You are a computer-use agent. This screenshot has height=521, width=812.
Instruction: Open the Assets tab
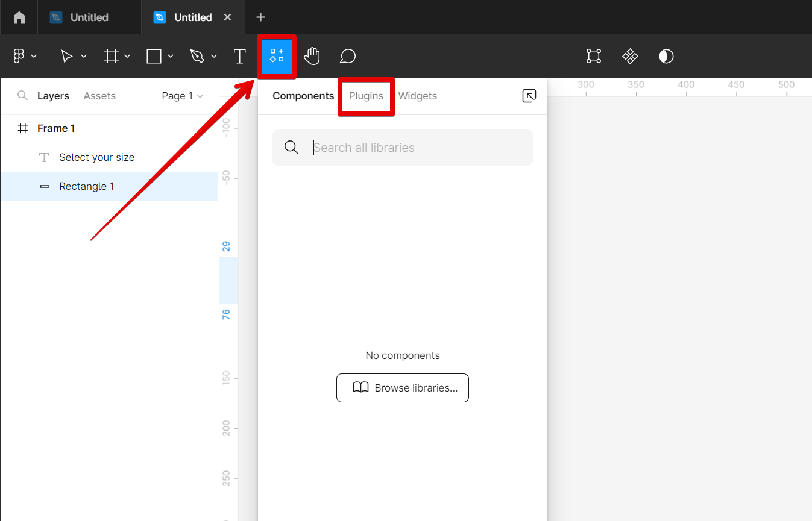tap(99, 96)
